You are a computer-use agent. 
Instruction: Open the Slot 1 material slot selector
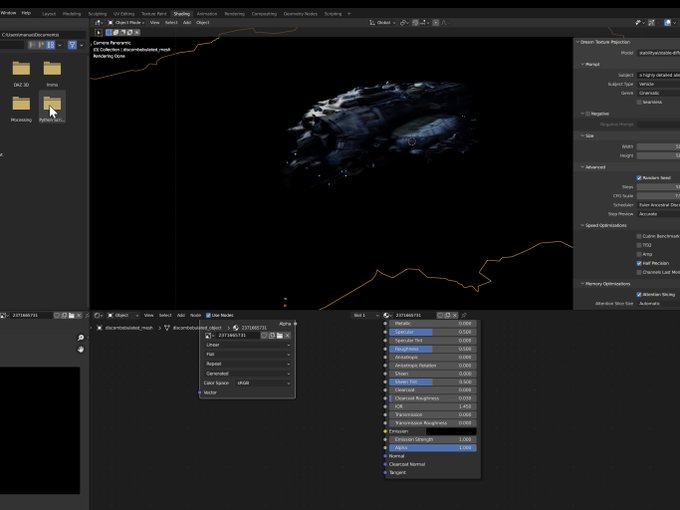click(x=364, y=315)
